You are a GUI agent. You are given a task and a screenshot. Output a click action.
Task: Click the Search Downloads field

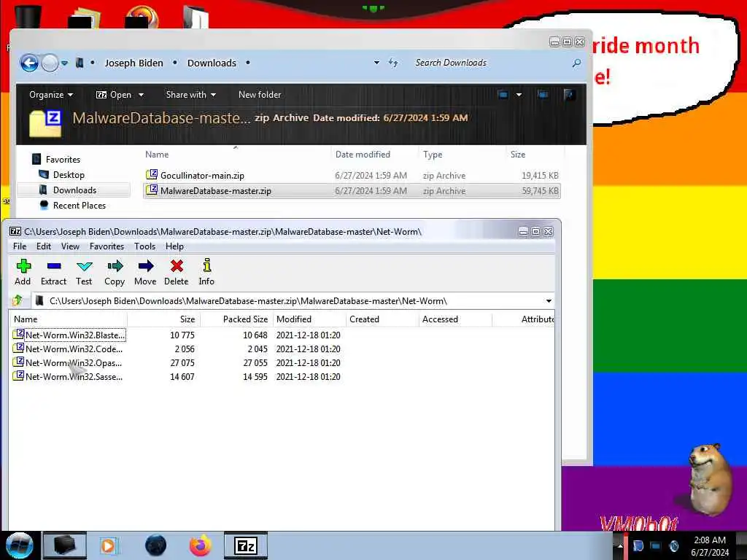coord(491,63)
